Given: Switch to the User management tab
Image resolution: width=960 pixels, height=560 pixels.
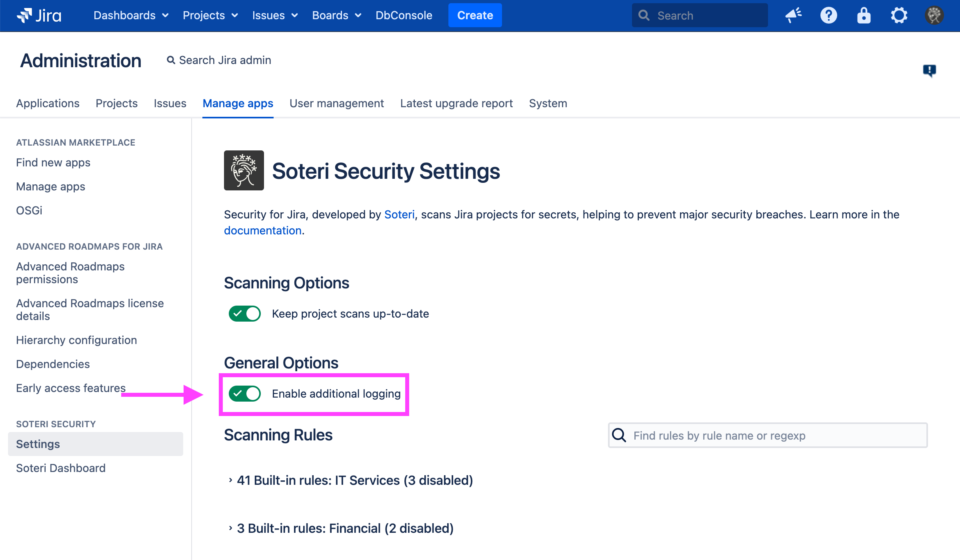Looking at the screenshot, I should (336, 103).
